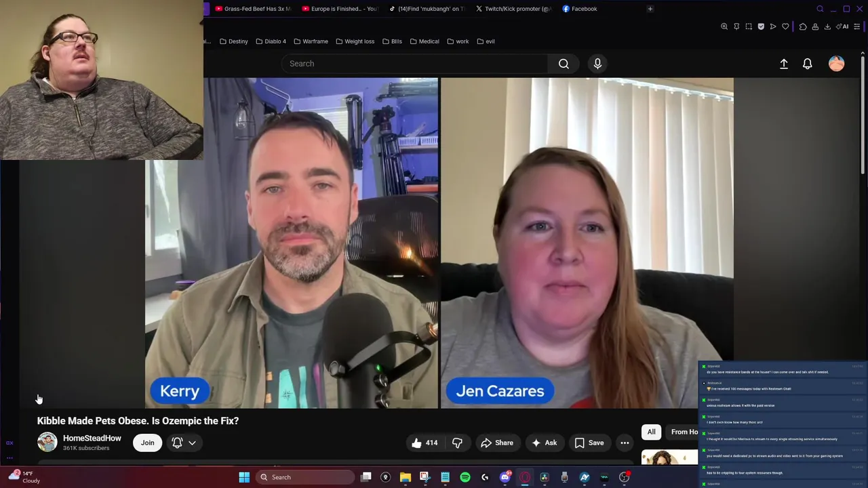The height and width of the screenshot is (488, 868).
Task: Open the Warframe bookmarks folder
Action: coord(311,41)
